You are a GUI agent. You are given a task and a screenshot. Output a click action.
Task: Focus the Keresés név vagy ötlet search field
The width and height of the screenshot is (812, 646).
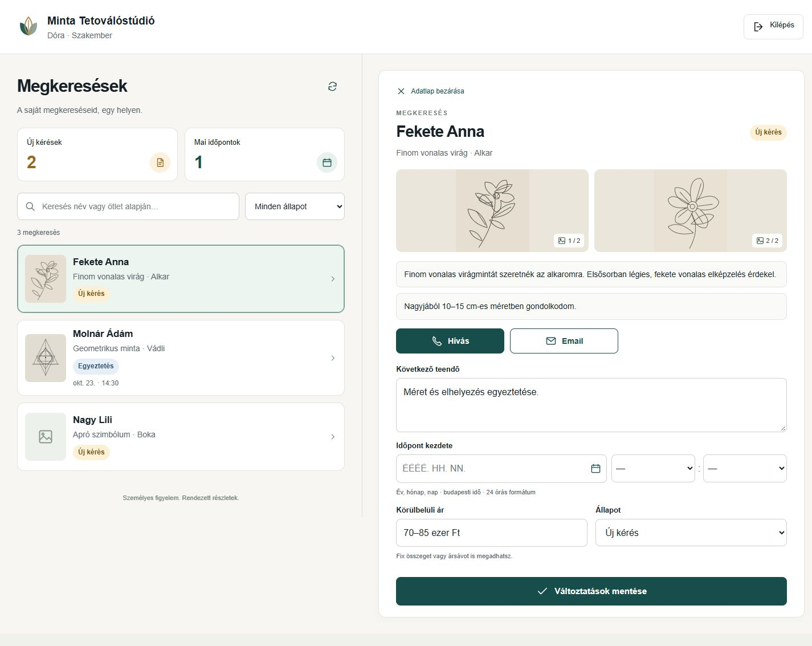click(128, 206)
